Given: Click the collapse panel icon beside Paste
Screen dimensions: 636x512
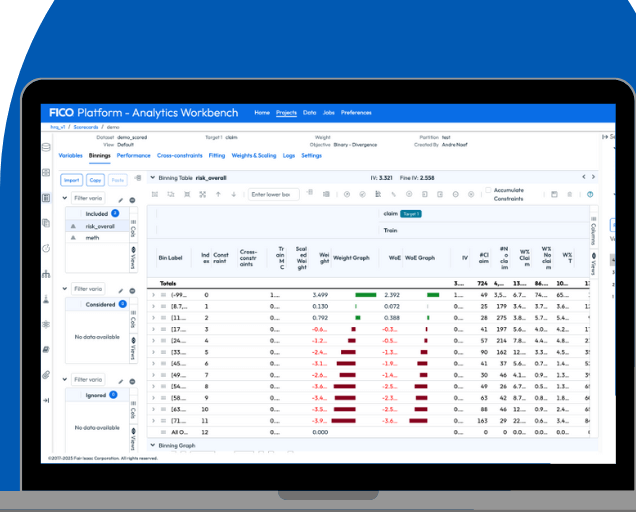Looking at the screenshot, I should pyautogui.click(x=138, y=178).
